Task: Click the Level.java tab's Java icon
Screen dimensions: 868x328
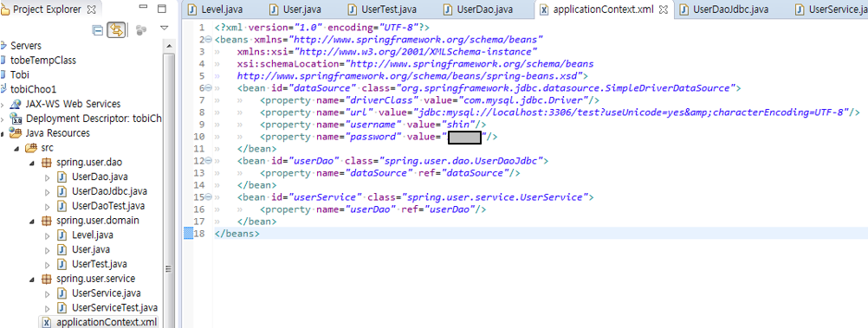Action: click(192, 10)
